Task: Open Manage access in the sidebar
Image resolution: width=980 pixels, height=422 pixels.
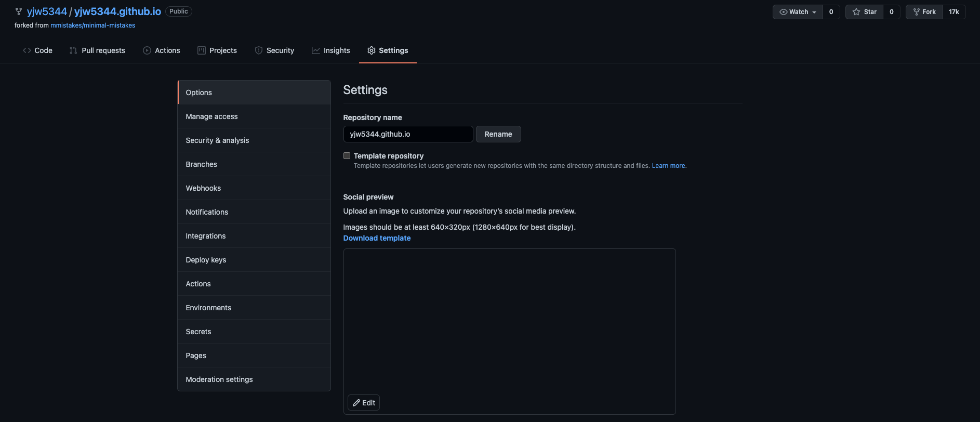Action: (x=254, y=116)
